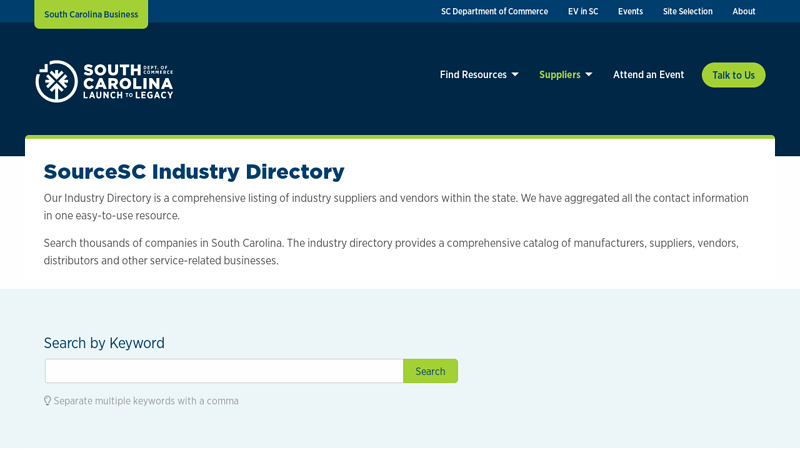Open Attend an Event menu item

[x=648, y=75]
